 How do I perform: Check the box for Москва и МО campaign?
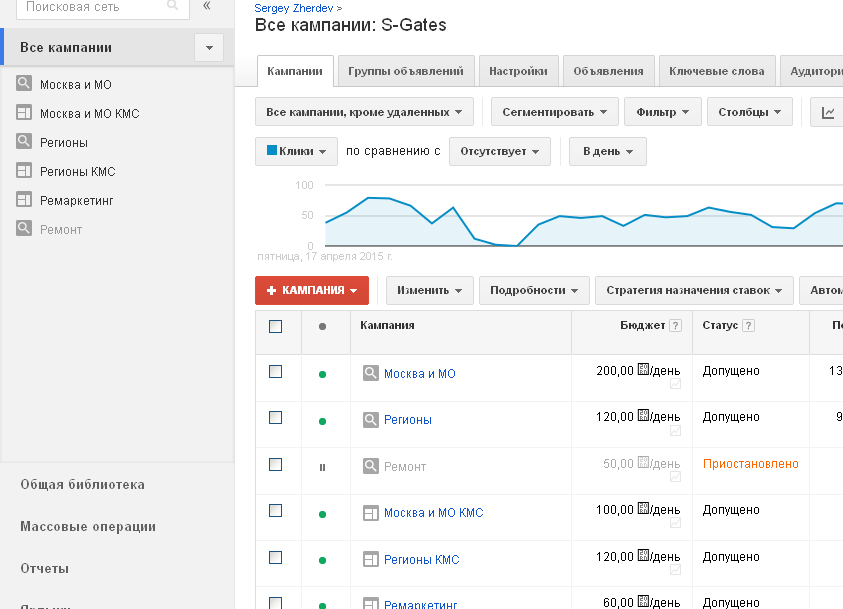click(275, 371)
